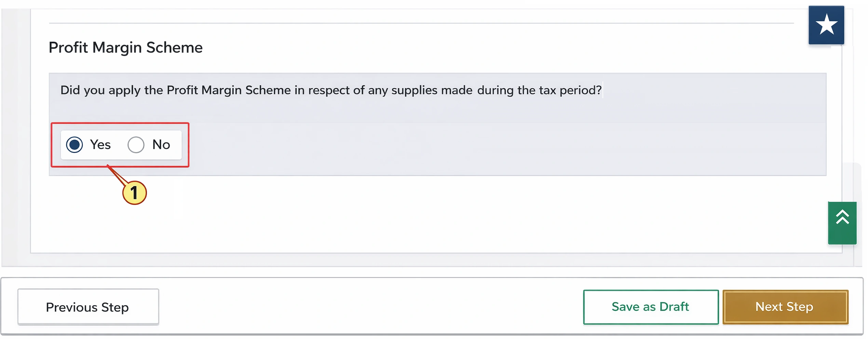Select the Yes radio button
Image resolution: width=868 pixels, height=339 pixels.
[74, 144]
